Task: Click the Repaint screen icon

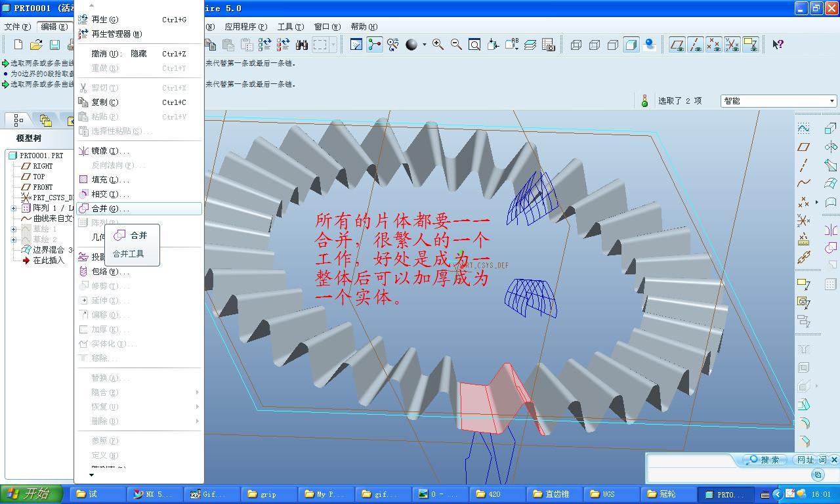Action: [x=356, y=45]
